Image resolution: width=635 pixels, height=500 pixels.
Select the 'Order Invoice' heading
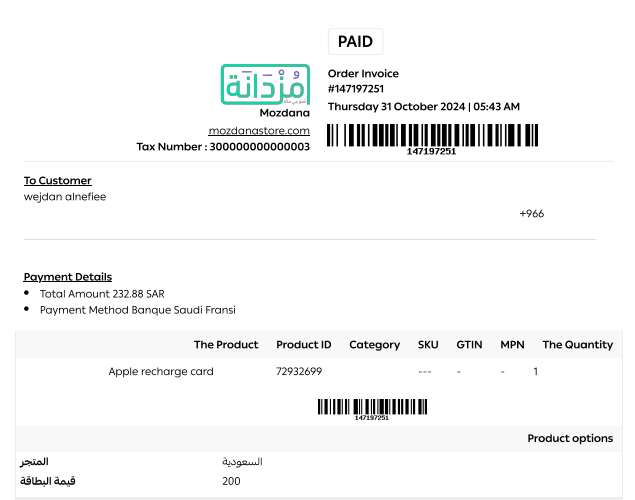tap(363, 73)
